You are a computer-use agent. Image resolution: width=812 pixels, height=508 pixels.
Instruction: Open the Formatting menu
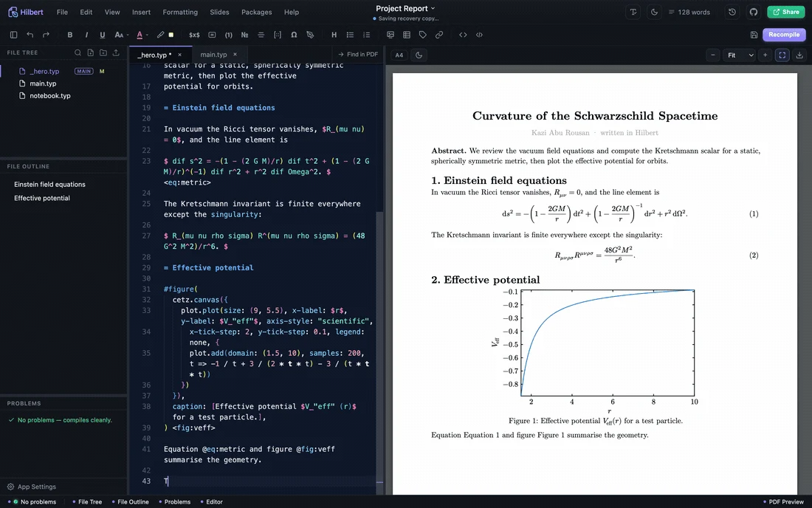pos(180,12)
